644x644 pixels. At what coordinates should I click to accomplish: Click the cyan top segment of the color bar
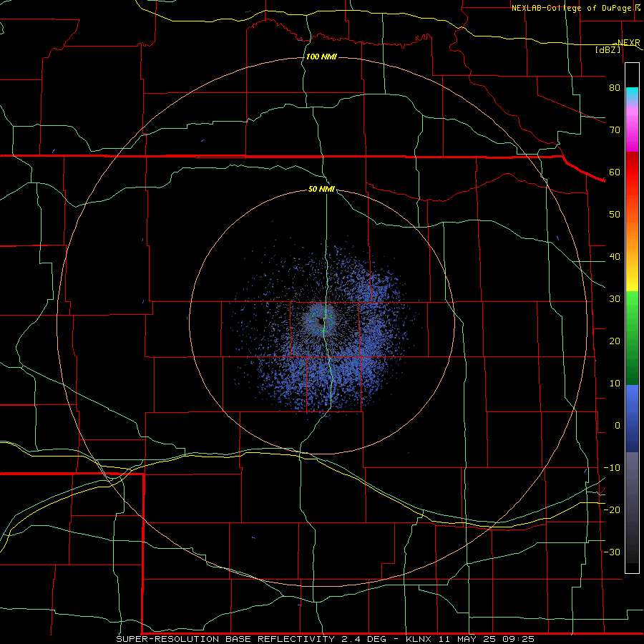(632, 94)
